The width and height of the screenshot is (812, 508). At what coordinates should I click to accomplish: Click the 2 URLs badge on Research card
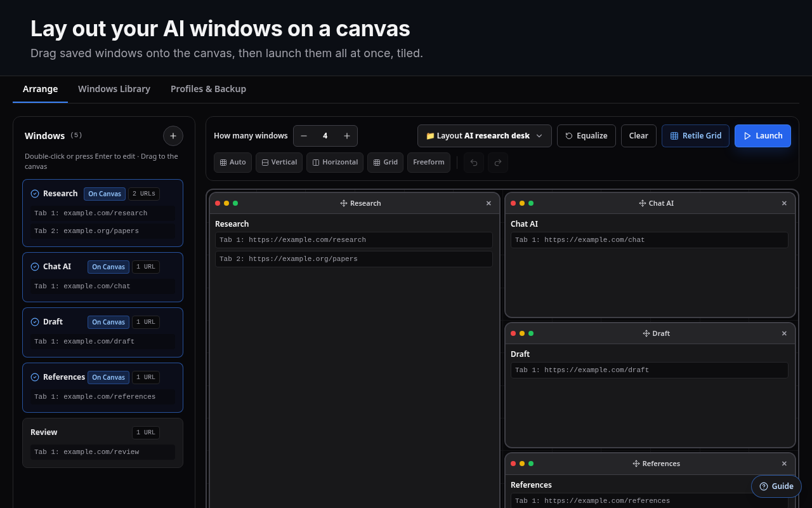[x=144, y=194]
